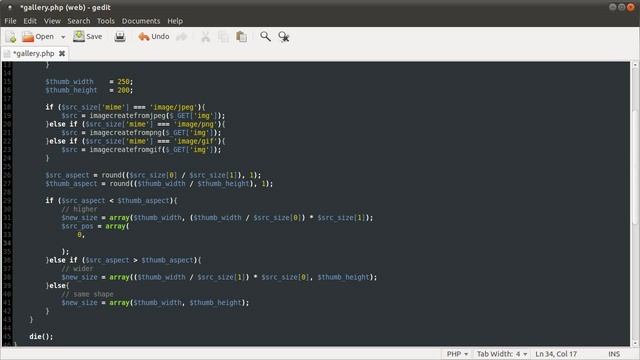
Task: Open the Edit menu
Action: click(x=30, y=21)
